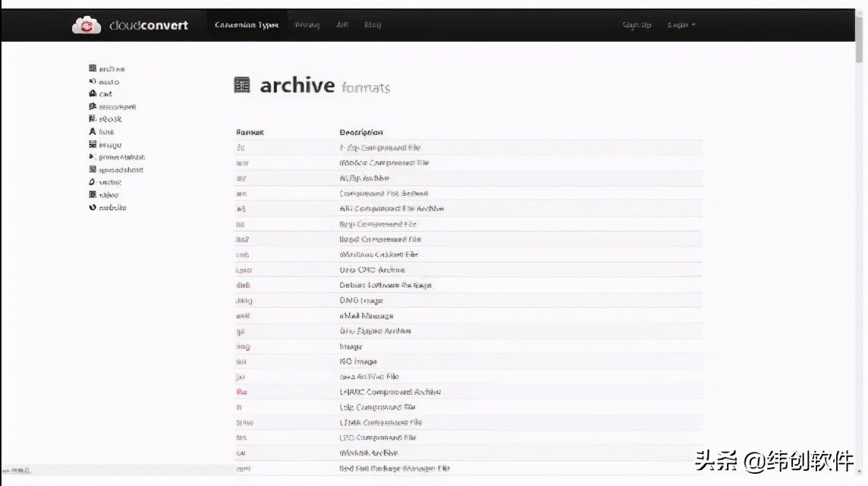Open the API menu item
This screenshot has width=868, height=486.
342,25
